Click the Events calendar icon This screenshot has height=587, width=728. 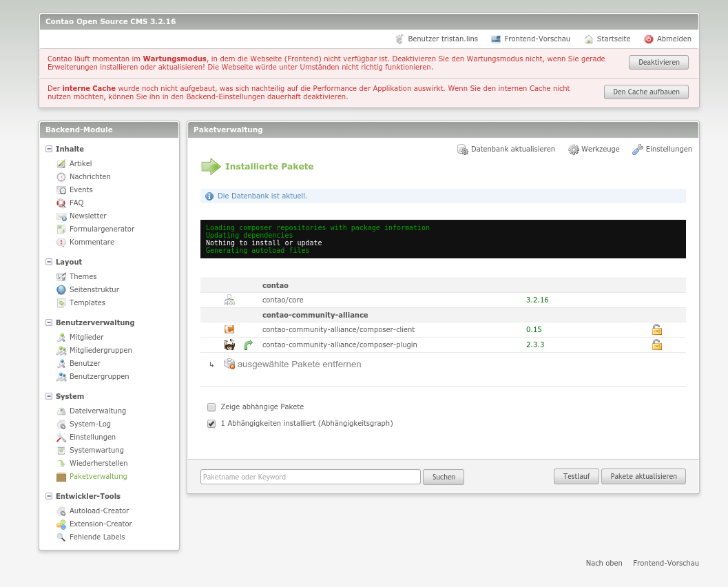(x=61, y=189)
